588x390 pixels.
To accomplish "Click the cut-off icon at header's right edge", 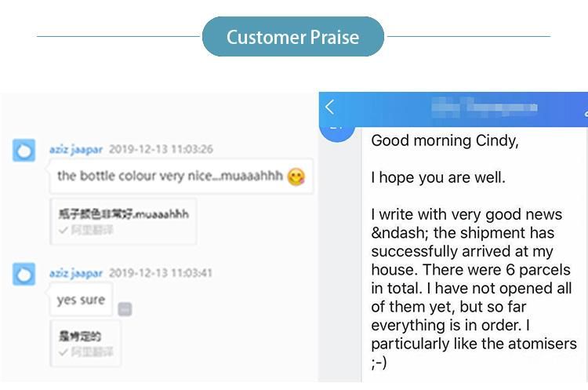I will pos(586,113).
